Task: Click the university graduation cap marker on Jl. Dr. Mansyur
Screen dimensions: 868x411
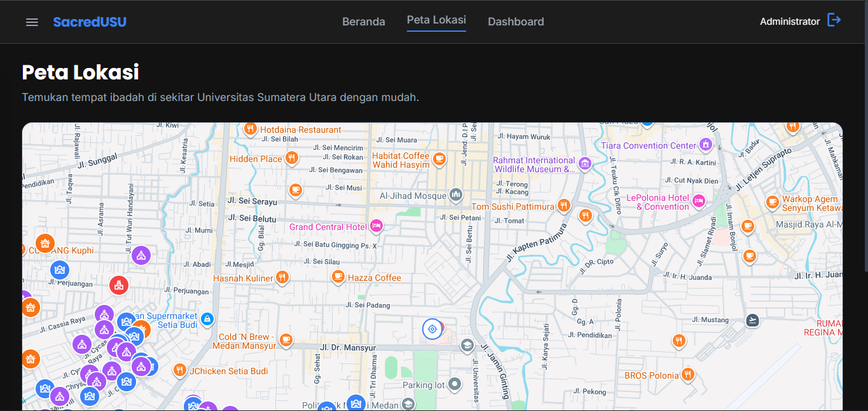Action: click(467, 345)
